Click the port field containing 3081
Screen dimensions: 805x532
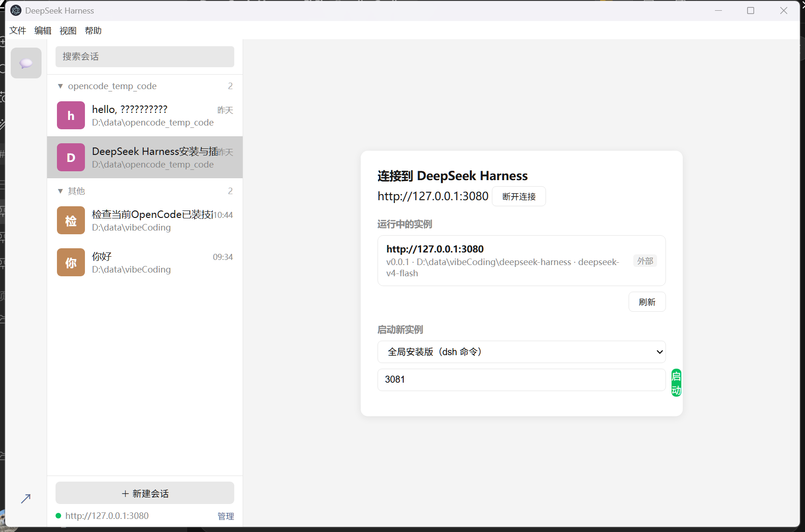pyautogui.click(x=521, y=380)
